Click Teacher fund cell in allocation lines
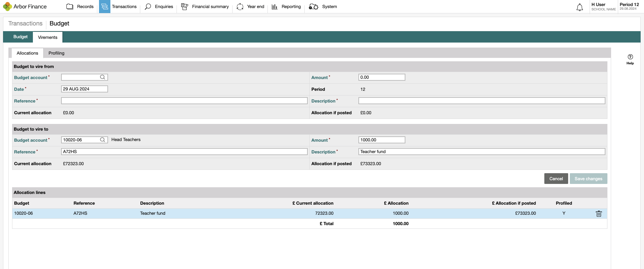The width and height of the screenshot is (644, 269). click(153, 213)
